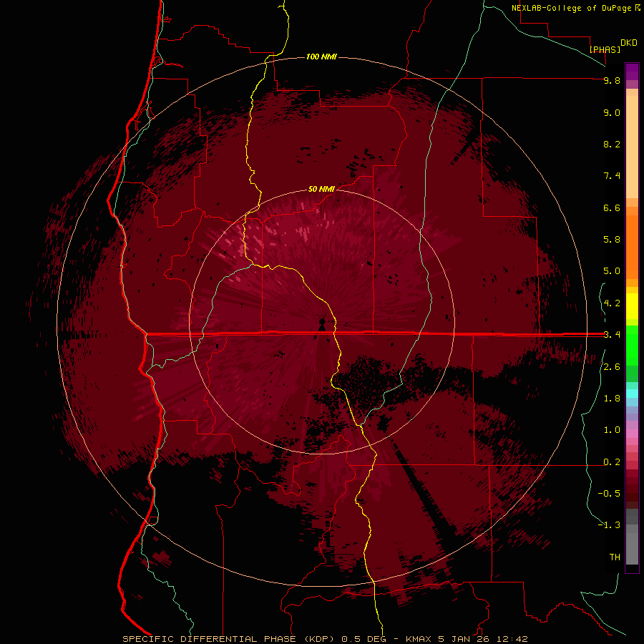Click the bright green segment of the color bar
Screen dimensions: 644x644
point(632,346)
